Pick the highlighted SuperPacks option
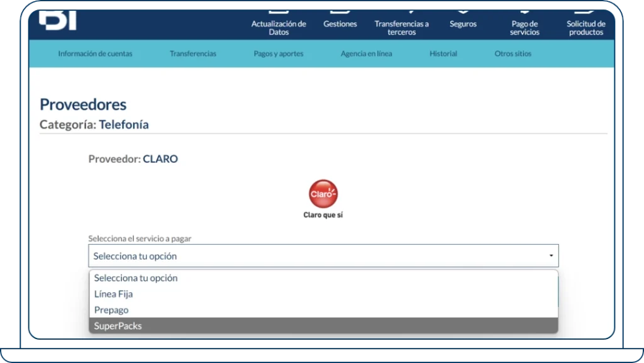Image resolution: width=644 pixels, height=363 pixels. tap(118, 326)
